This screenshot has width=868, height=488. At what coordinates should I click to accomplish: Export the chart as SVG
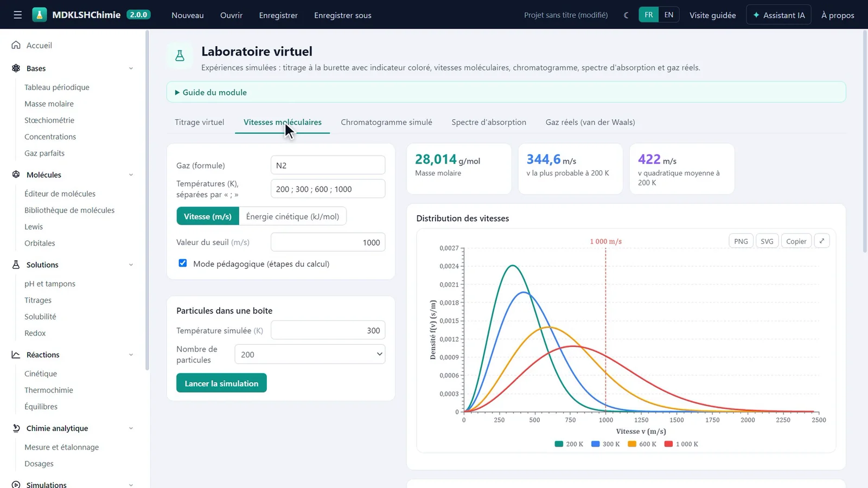(x=767, y=241)
